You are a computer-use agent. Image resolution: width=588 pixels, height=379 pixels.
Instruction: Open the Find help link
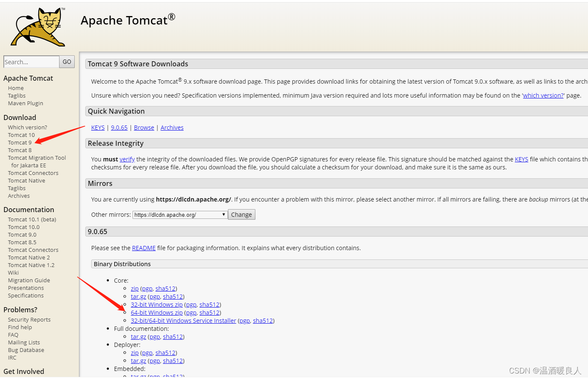pyautogui.click(x=20, y=327)
